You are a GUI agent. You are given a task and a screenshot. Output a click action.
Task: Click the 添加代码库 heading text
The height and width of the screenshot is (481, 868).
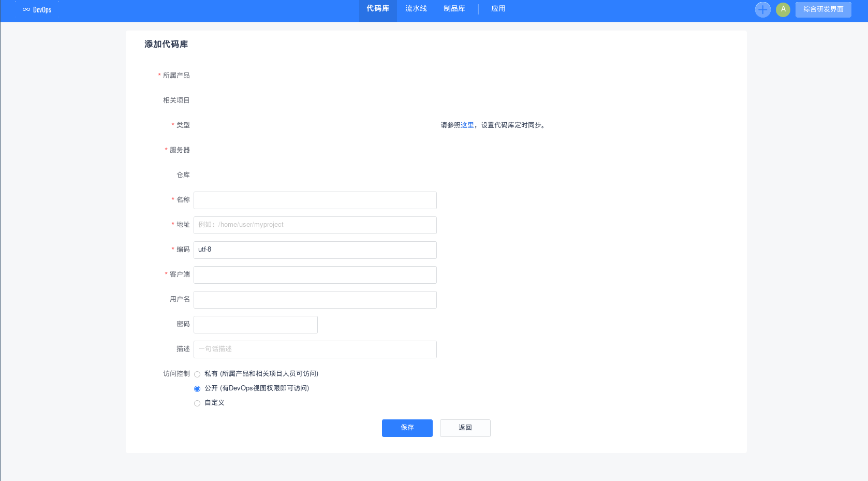(x=166, y=45)
